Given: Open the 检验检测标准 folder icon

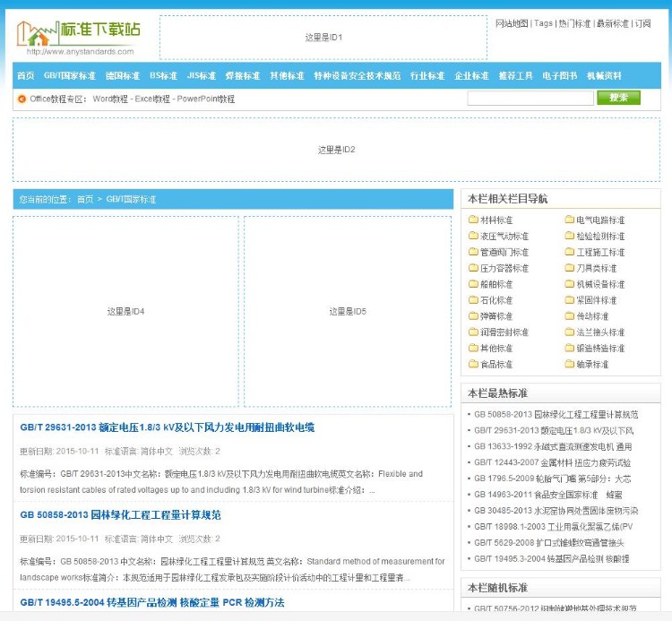Looking at the screenshot, I should pyautogui.click(x=569, y=236).
